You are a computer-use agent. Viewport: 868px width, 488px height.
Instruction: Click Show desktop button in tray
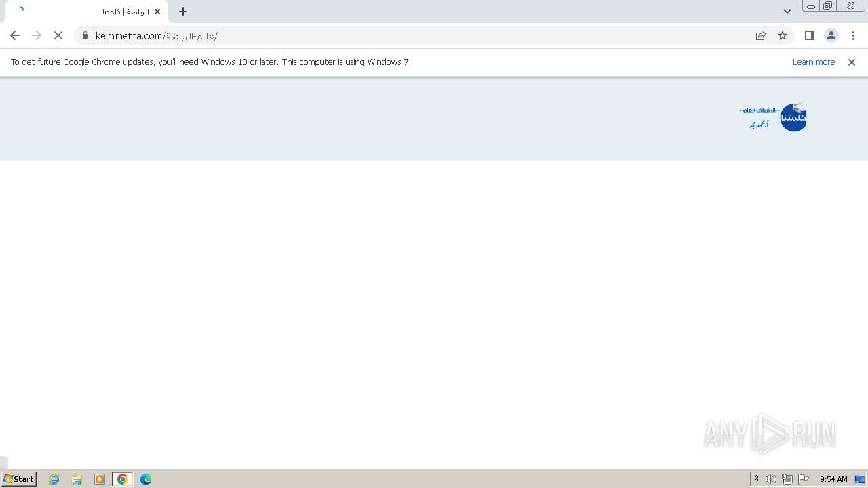click(x=860, y=479)
